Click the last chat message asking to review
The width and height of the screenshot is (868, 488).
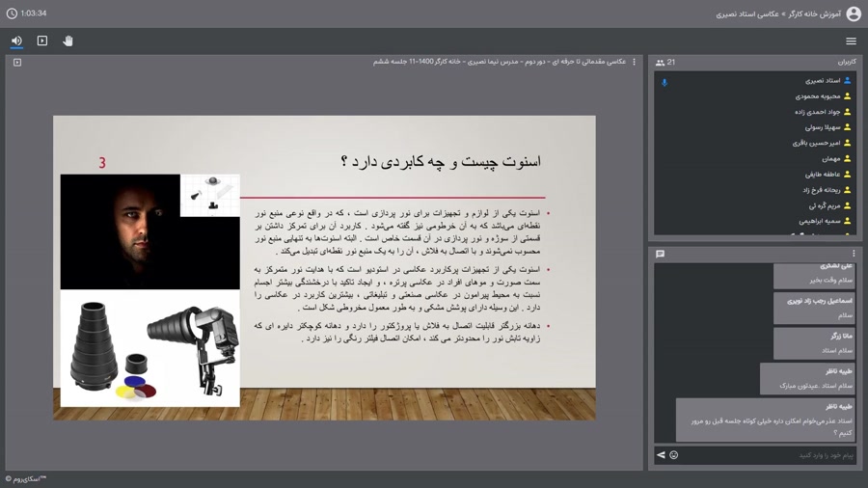[765, 420]
